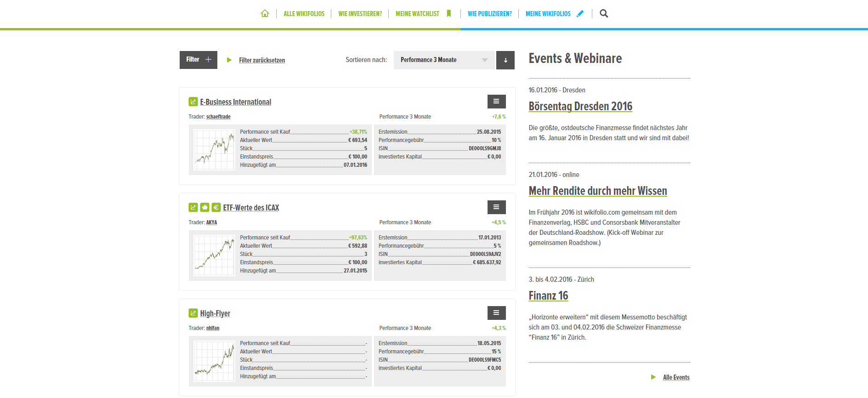Open the hamburger menu for High-Flyer
The height and width of the screenshot is (398, 868).
pos(496,313)
